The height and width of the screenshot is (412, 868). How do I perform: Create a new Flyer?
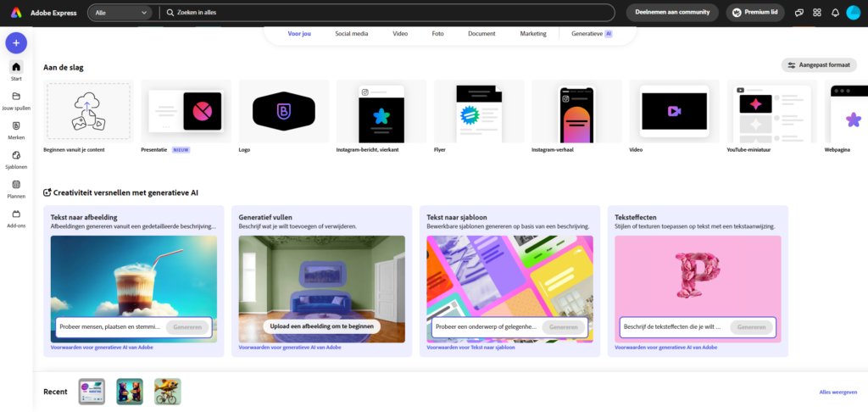[x=479, y=111]
